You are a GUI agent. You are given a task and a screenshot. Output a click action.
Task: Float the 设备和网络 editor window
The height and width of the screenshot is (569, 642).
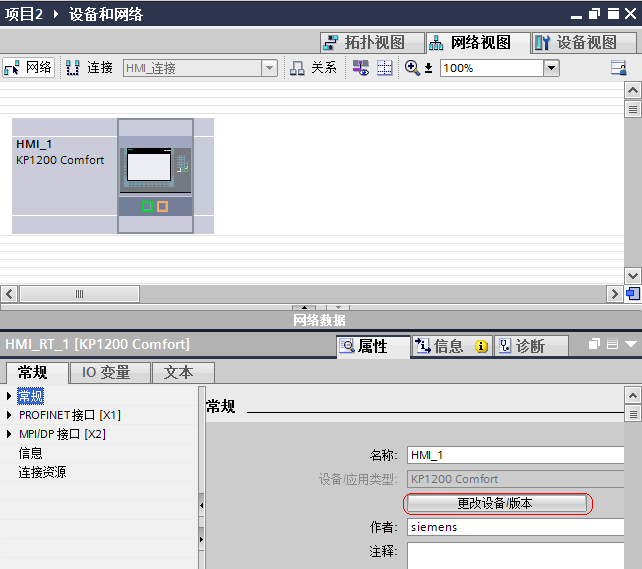(594, 14)
